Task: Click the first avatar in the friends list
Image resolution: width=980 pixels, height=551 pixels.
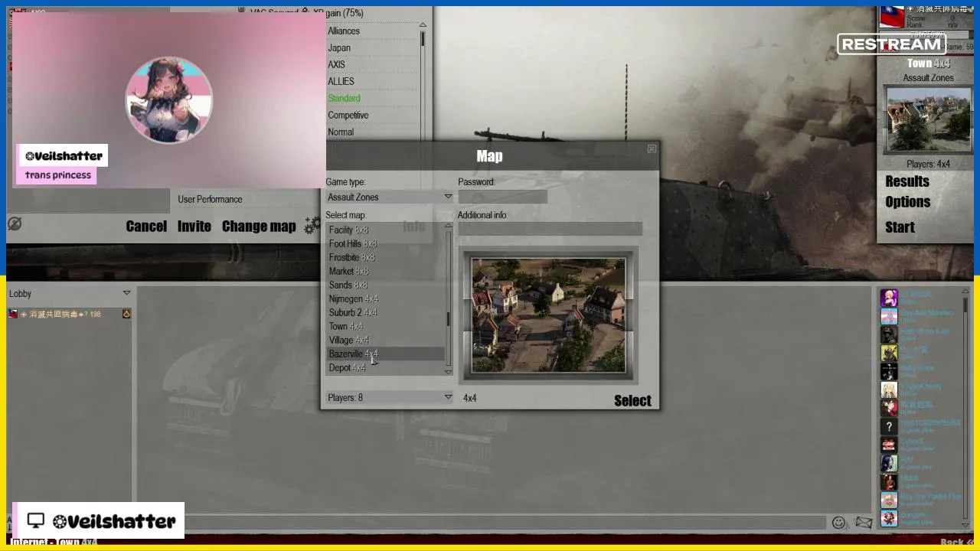Action: [x=889, y=298]
